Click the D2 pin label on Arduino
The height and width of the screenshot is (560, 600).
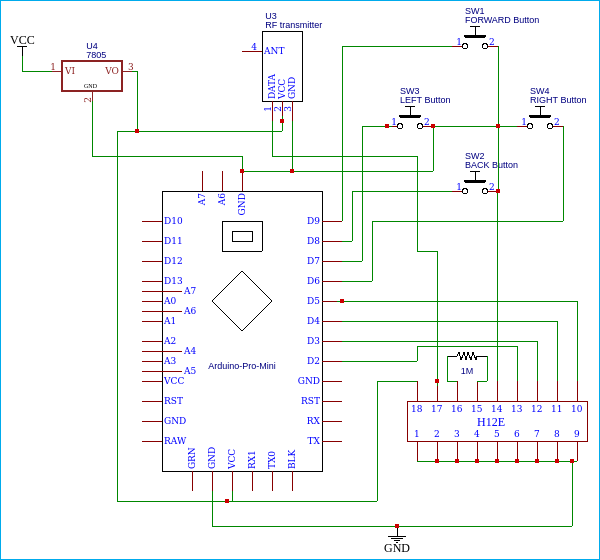pyautogui.click(x=313, y=361)
